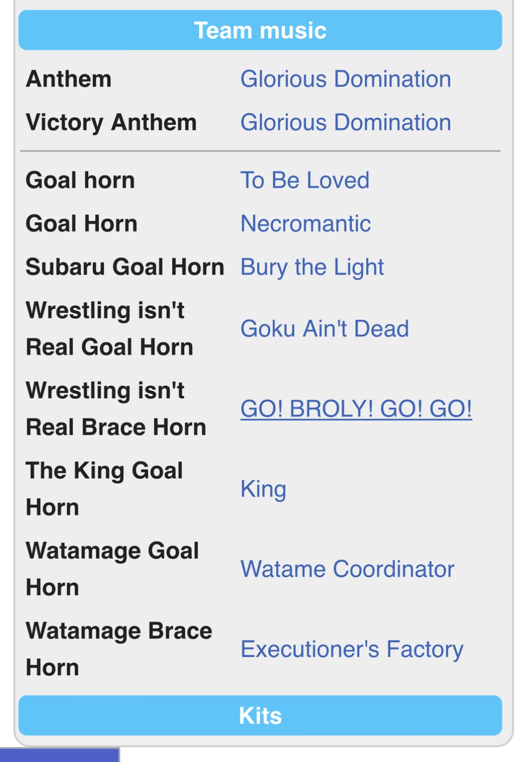Click the Victory Anthem row label
Screen dimensions: 532x762
(x=111, y=122)
